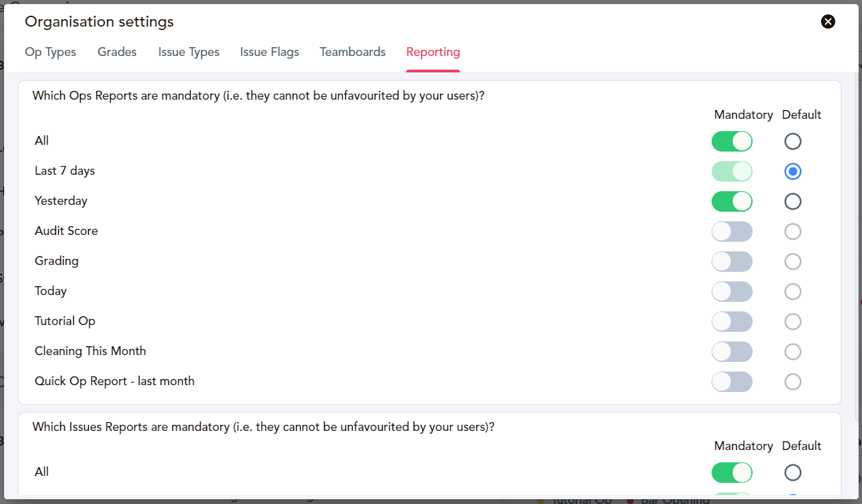The height and width of the screenshot is (504, 862).
Task: Set Tutorial Op as Default report
Action: pyautogui.click(x=793, y=322)
